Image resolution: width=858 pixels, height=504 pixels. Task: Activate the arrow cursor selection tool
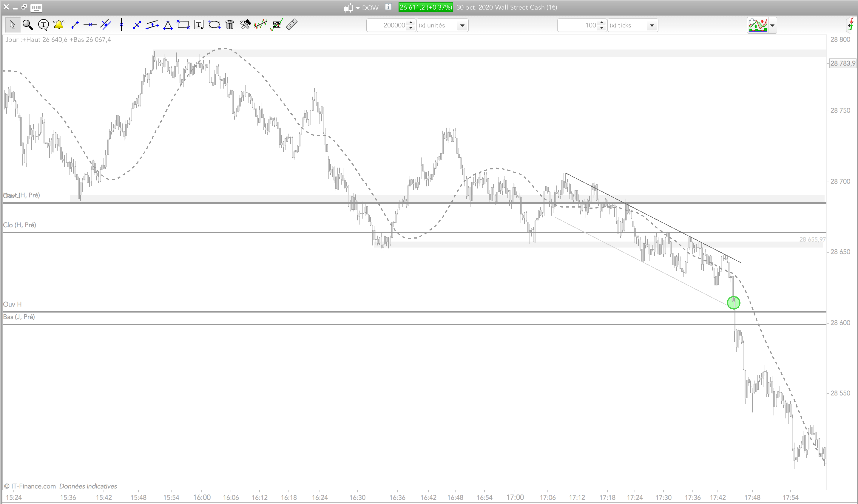(12, 25)
